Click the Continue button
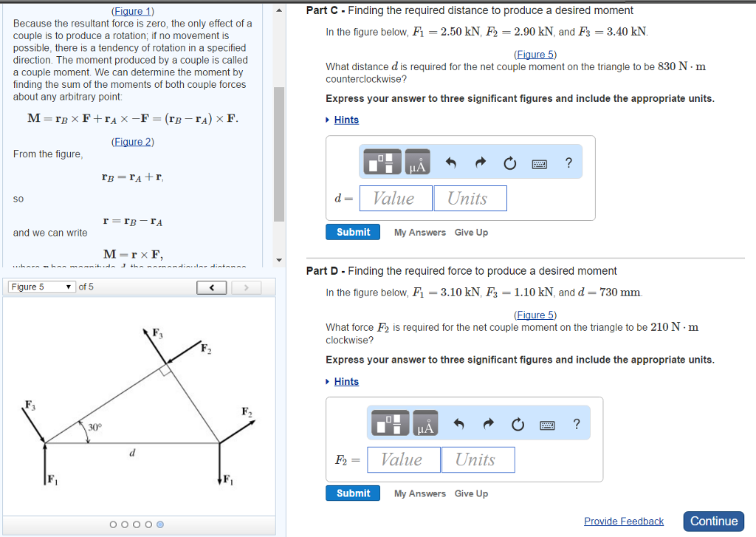This screenshot has width=756, height=537. point(713,521)
